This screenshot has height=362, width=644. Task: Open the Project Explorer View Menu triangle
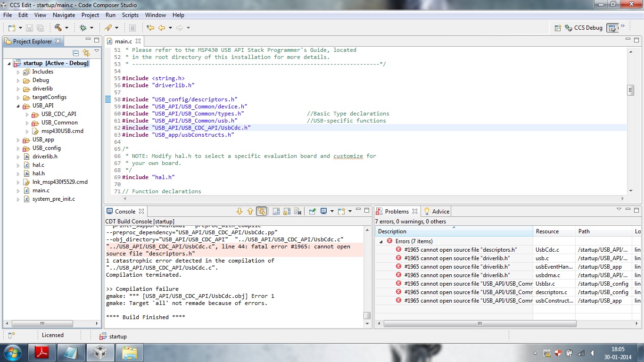(x=97, y=51)
